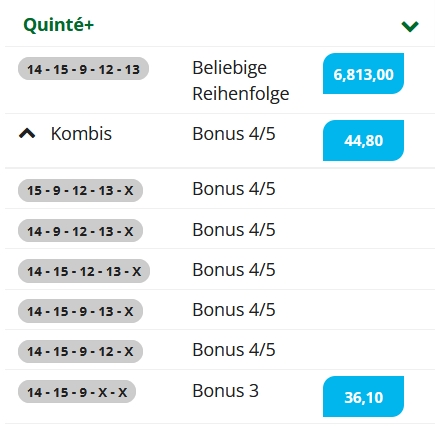This screenshot has height=426, width=435.
Task: Click Bonus 4/5 text in 15 - 9 - 12 - 13 - X row
Action: pos(234,189)
